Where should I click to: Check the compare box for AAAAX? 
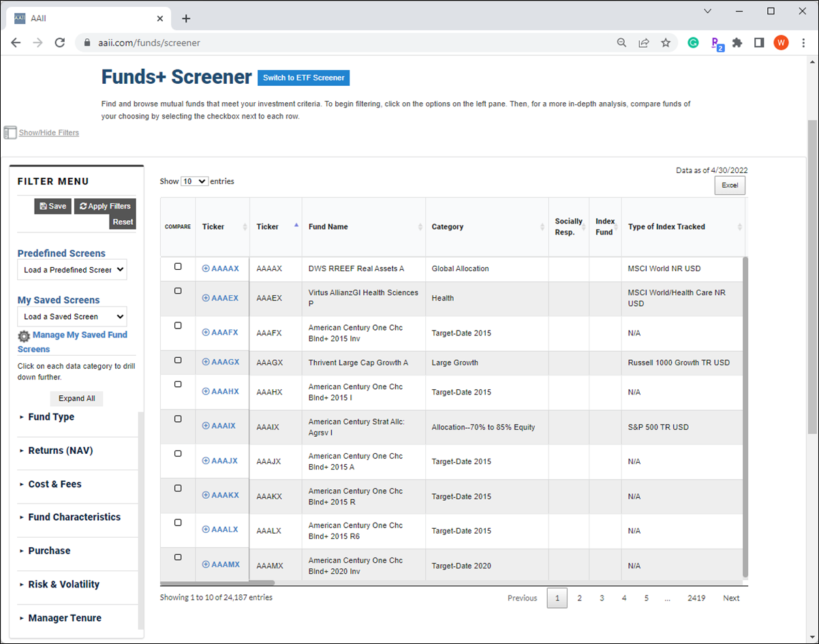[178, 266]
